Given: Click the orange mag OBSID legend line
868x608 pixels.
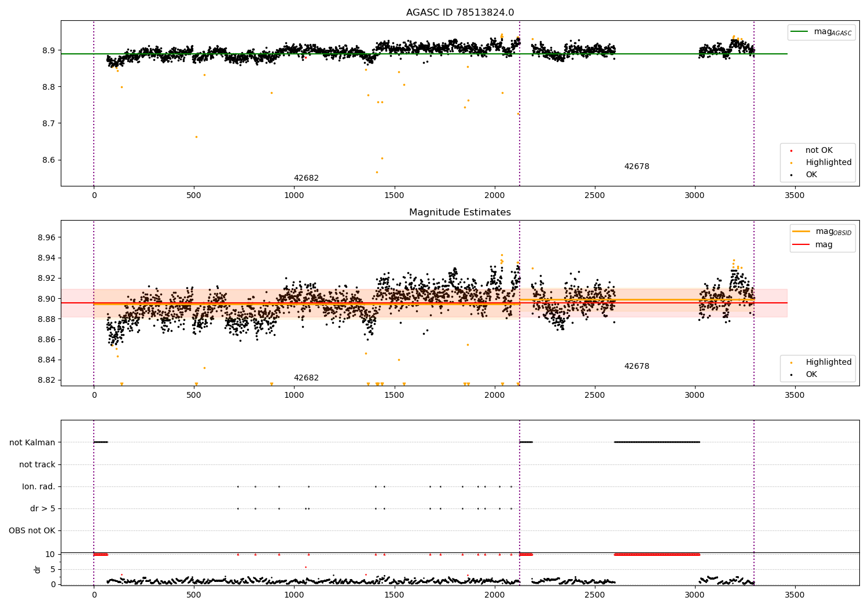Looking at the screenshot, I should [801, 232].
